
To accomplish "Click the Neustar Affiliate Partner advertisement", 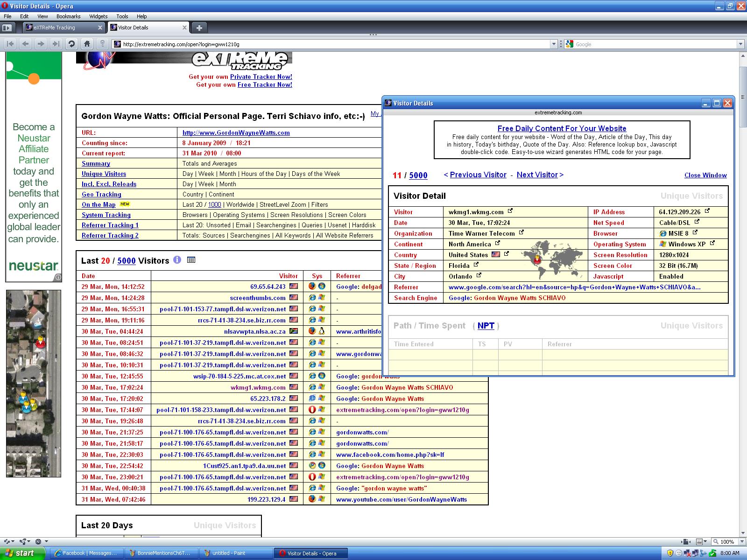I will coord(34,167).
